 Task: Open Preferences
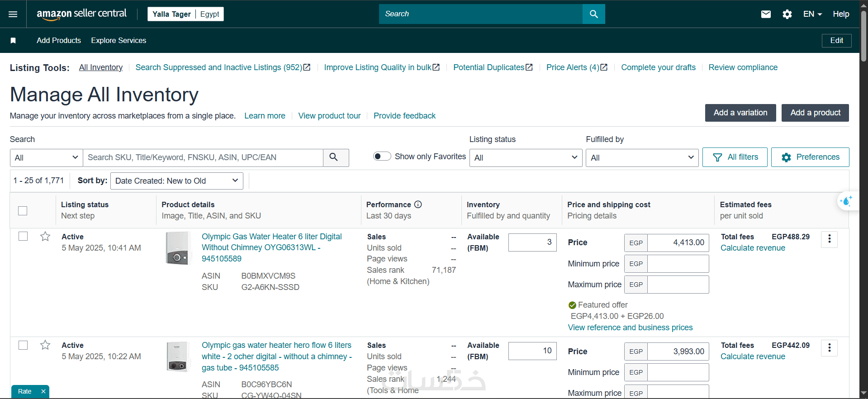tap(810, 157)
